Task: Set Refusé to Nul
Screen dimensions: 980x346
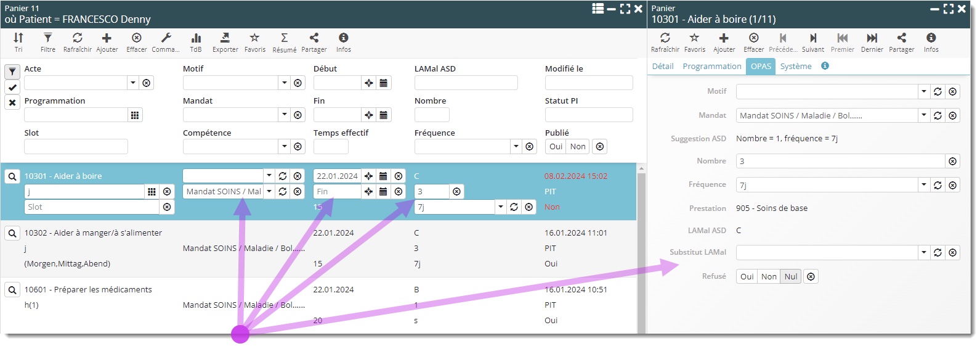Action: pos(790,277)
